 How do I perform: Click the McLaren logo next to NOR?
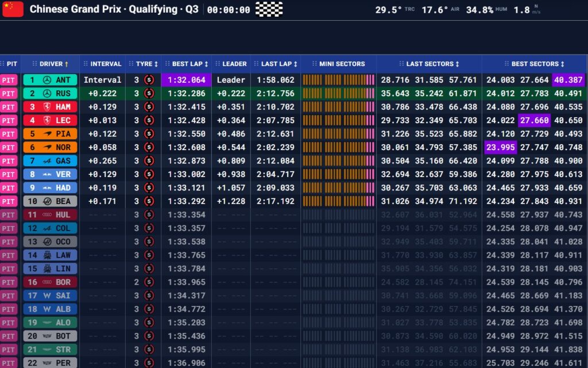tap(46, 147)
